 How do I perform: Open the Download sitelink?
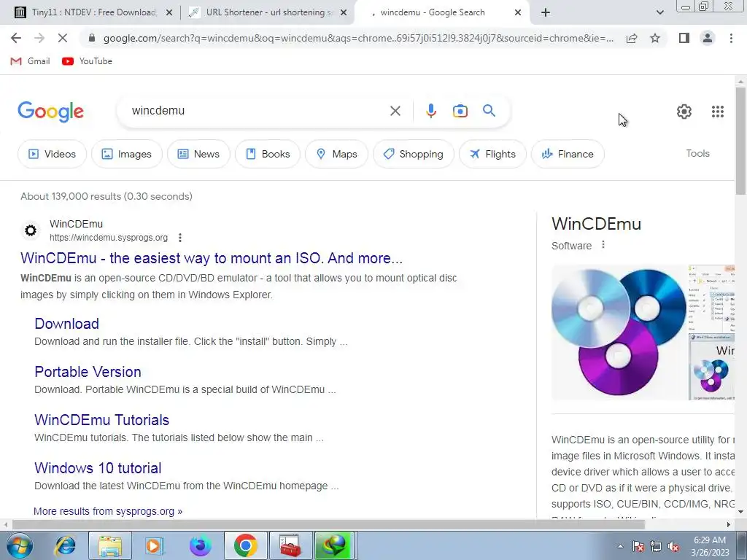pos(66,324)
